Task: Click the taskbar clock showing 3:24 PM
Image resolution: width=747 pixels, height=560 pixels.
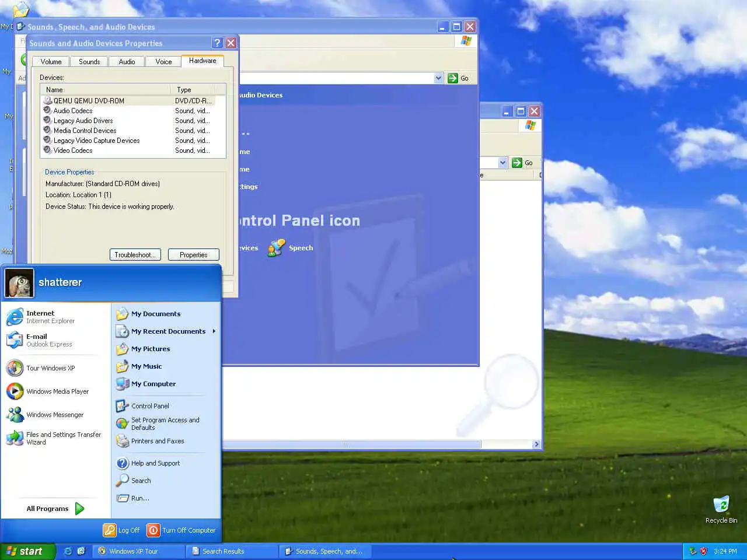Action: pyautogui.click(x=725, y=551)
